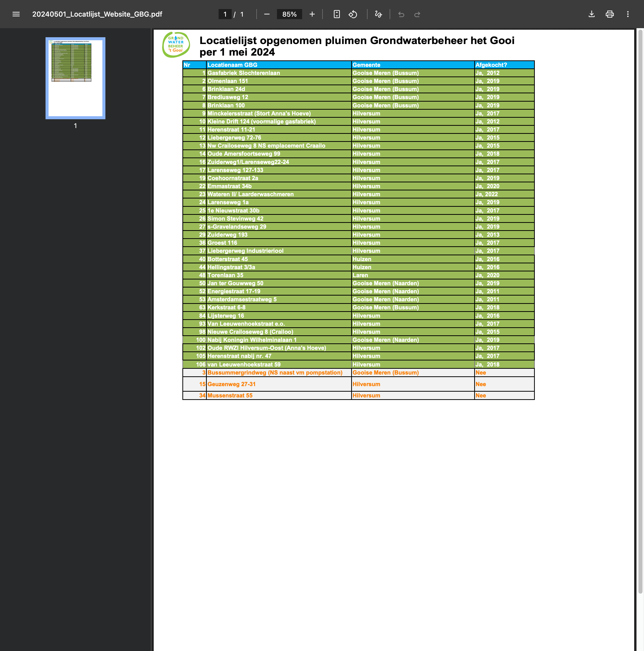Click the Grondwaterbeheer 't Gooi logo
The height and width of the screenshot is (651, 644).
click(x=176, y=45)
